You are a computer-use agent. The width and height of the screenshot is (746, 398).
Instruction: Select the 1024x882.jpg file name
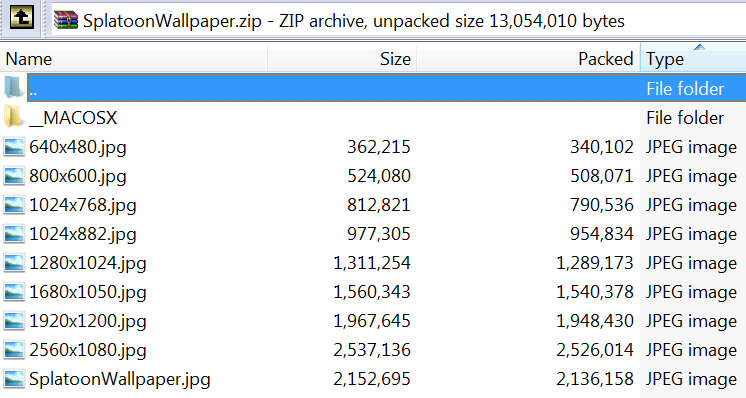(x=83, y=234)
